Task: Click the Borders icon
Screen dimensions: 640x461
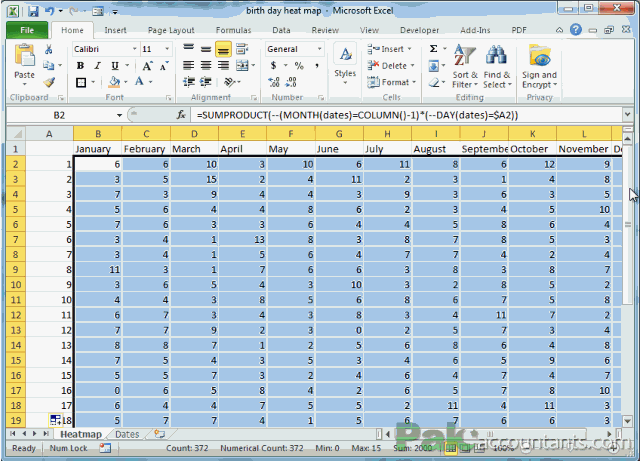Action: coord(81,82)
